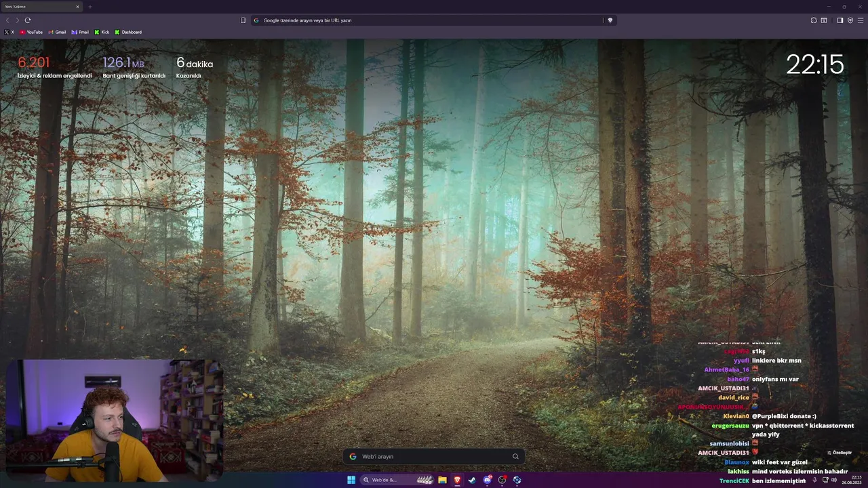Image resolution: width=868 pixels, height=488 pixels.
Task: Open the Brave Shields lion icon
Action: pyautogui.click(x=610, y=20)
